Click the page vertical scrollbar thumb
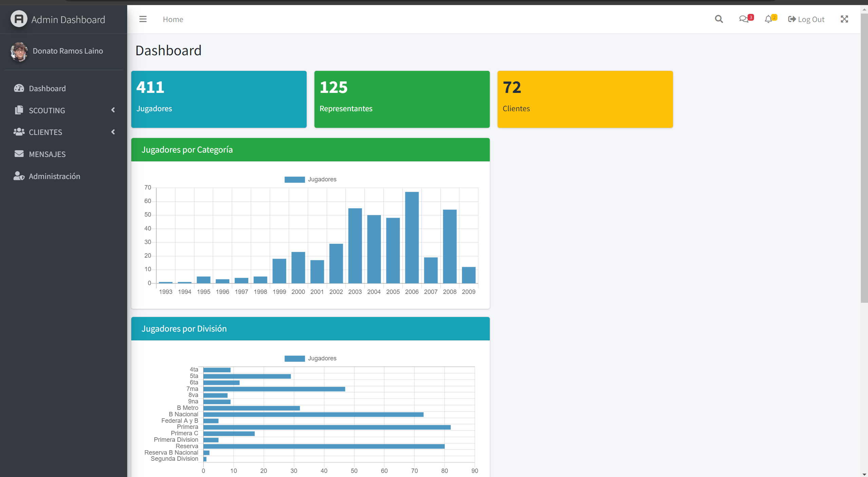The image size is (868, 477). coord(864,158)
